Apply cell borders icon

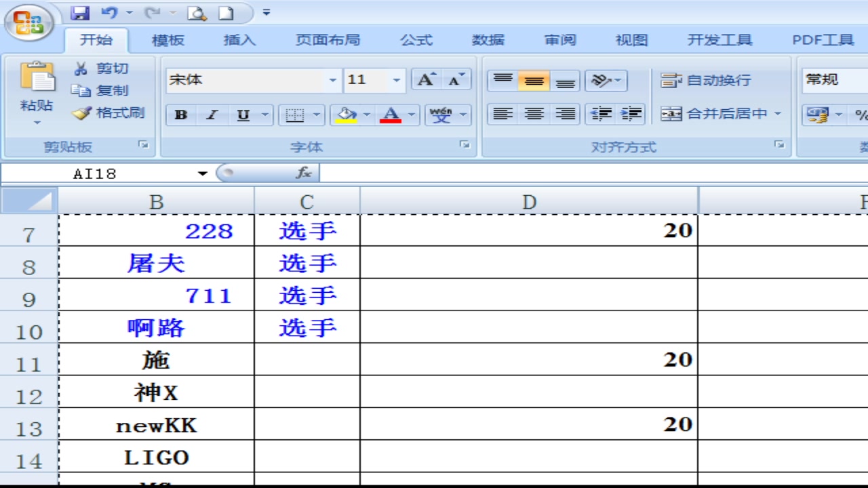[294, 115]
